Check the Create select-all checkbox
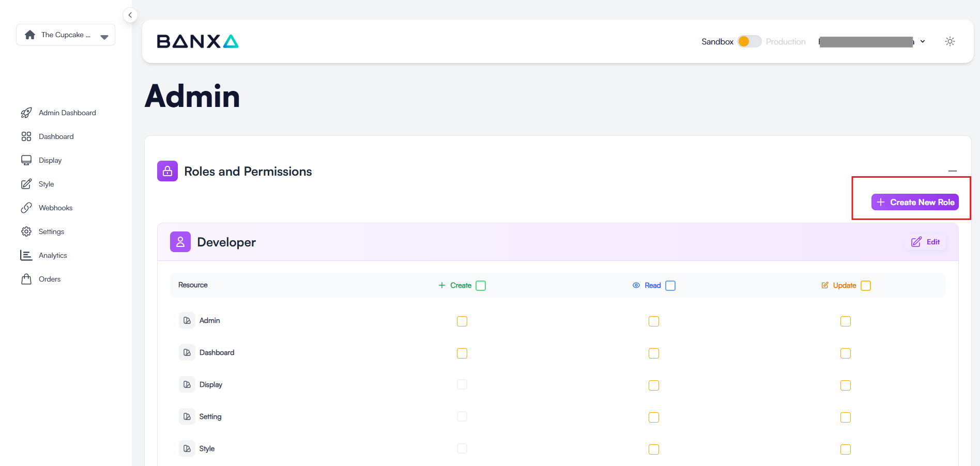The width and height of the screenshot is (980, 466). pos(481,286)
